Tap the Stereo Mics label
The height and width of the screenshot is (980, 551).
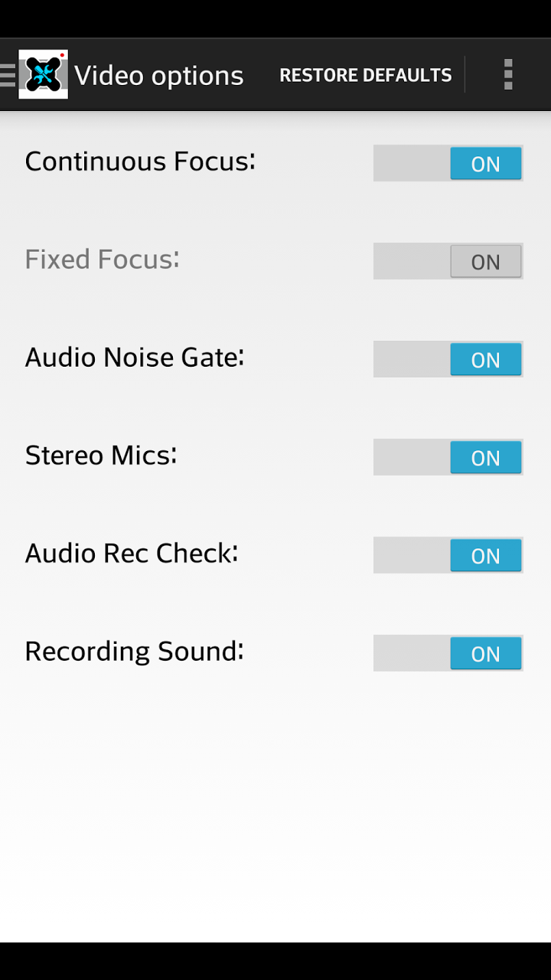click(101, 456)
